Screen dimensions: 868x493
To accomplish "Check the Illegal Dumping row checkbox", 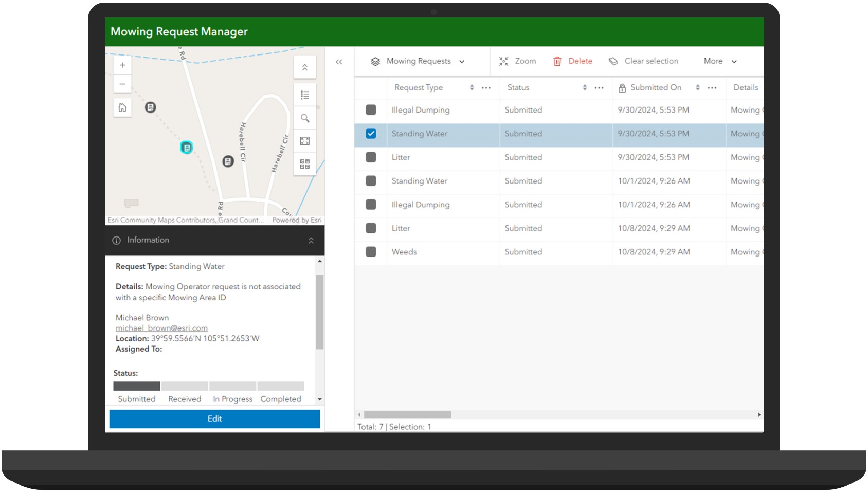I will (370, 110).
